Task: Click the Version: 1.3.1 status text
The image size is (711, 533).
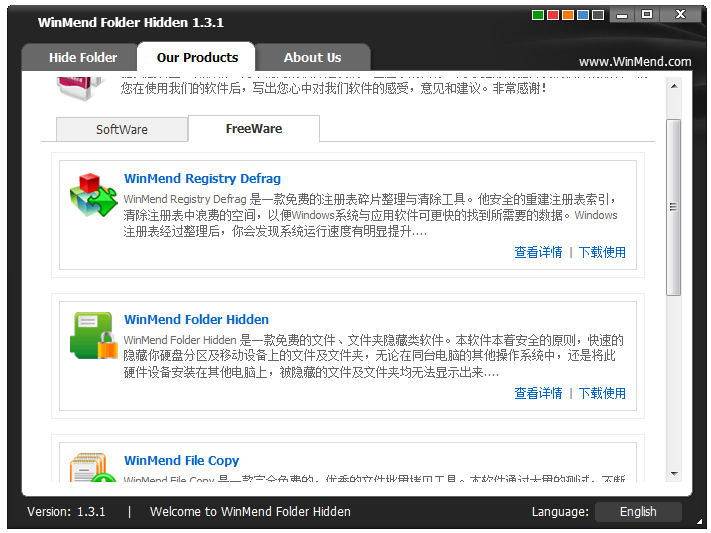Action: coord(66,512)
